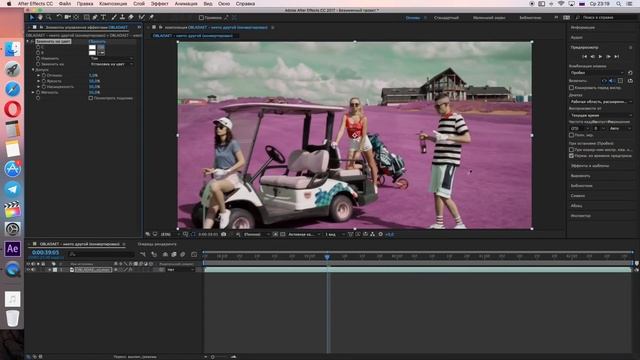
Task: Select the Rotation tool
Action: [59, 17]
